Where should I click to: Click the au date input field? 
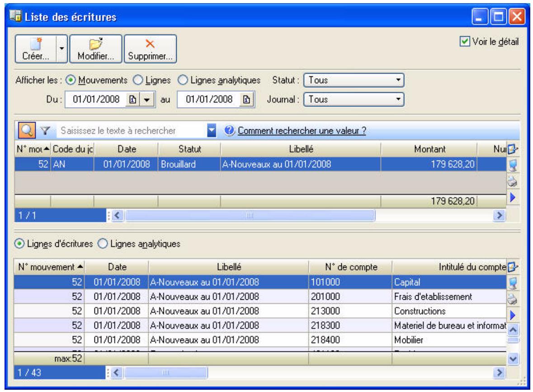click(209, 99)
